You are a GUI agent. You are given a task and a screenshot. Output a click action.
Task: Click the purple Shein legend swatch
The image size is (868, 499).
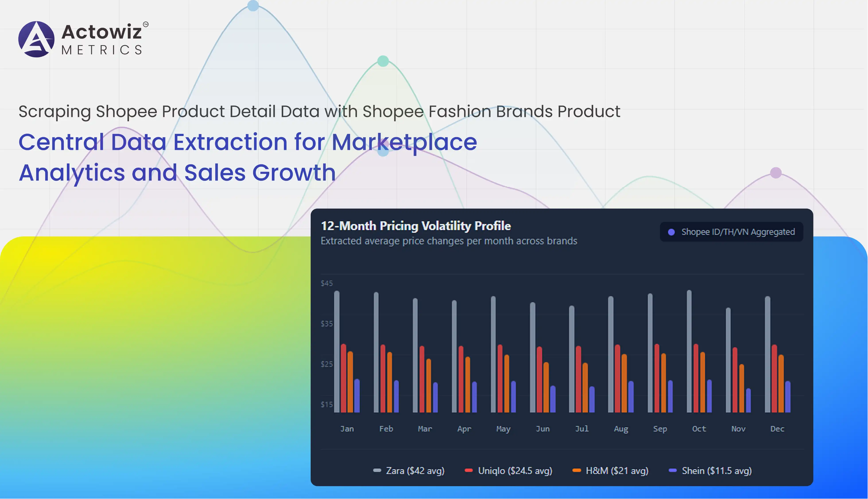coord(673,471)
